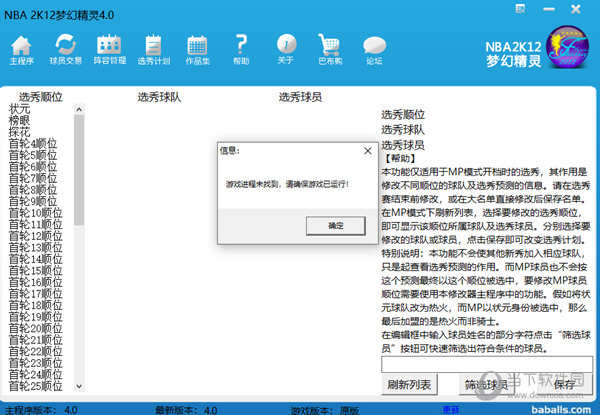
Task: Open 关于 info icon
Action: 286,49
